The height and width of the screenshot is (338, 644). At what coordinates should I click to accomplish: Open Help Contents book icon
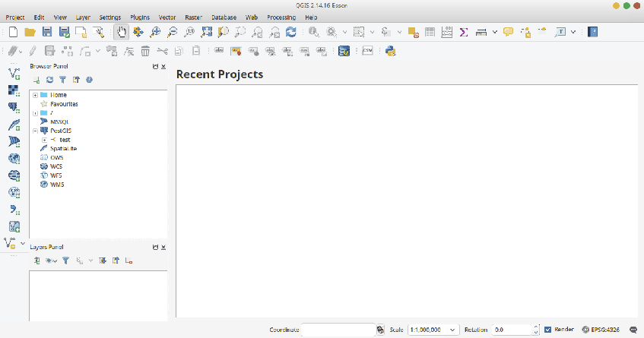(592, 32)
